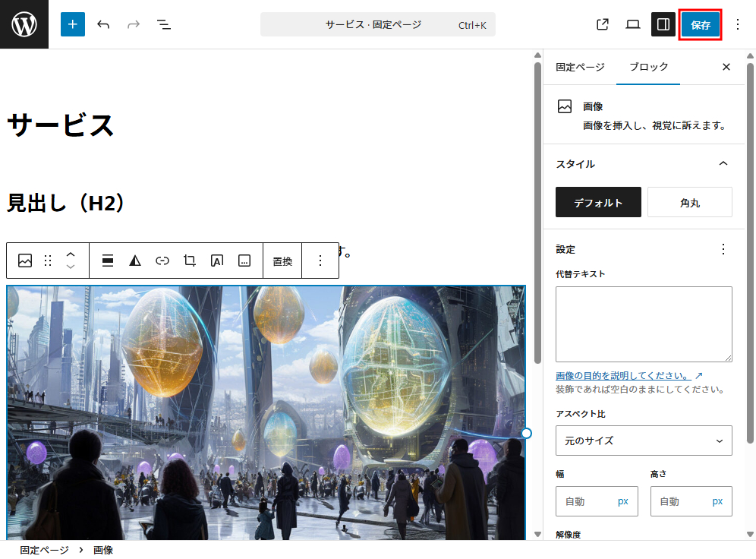Click the crop image icon in block toolbar
Image resolution: width=756 pixels, height=559 pixels.
pos(190,261)
